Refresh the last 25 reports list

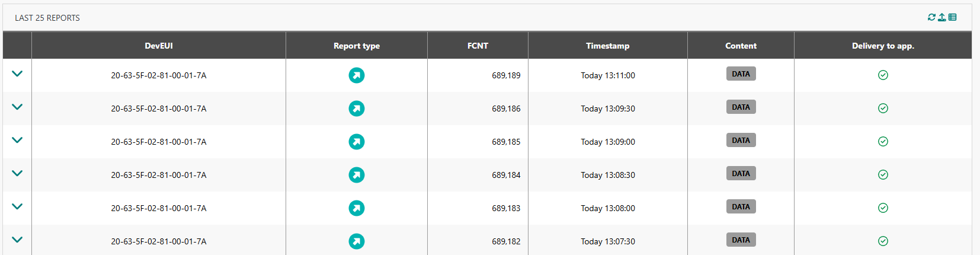(931, 17)
